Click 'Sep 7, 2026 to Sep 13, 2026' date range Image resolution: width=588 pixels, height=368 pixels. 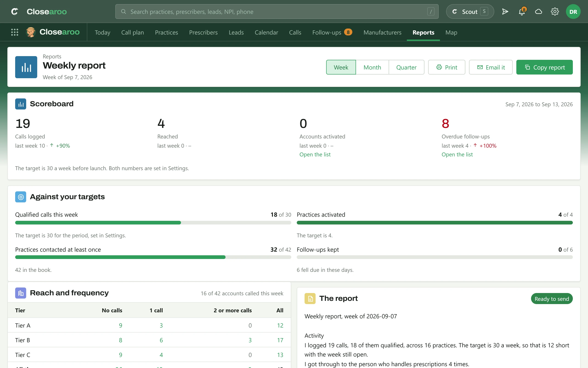point(539,104)
